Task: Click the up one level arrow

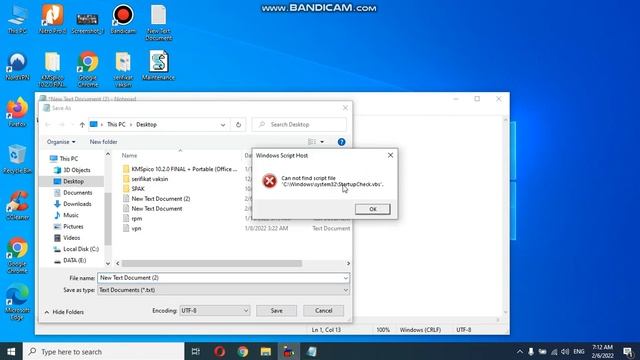Action: [82, 124]
